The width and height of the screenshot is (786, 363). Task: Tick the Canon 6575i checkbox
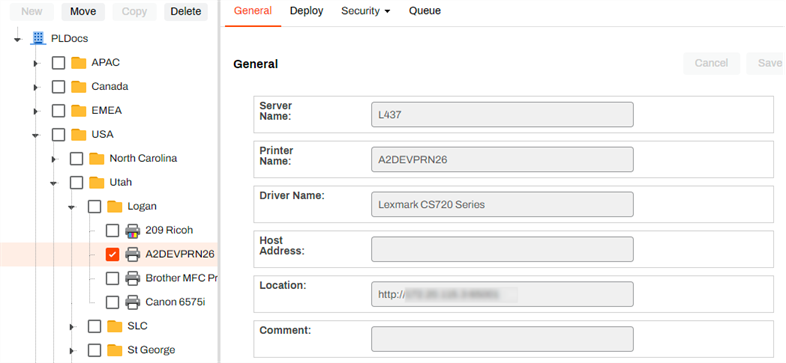click(x=112, y=302)
